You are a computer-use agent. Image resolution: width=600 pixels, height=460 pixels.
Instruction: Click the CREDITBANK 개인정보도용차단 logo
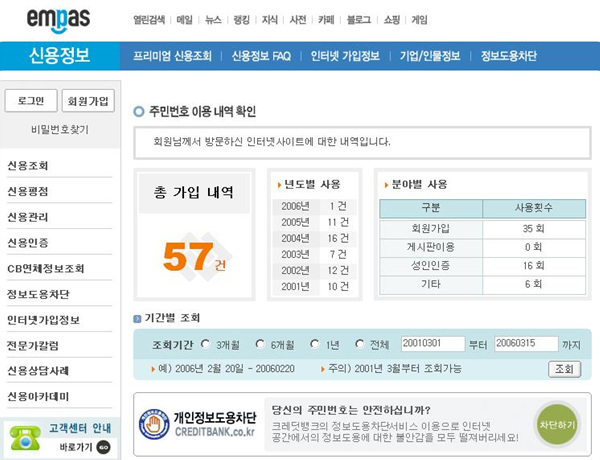pos(198,424)
